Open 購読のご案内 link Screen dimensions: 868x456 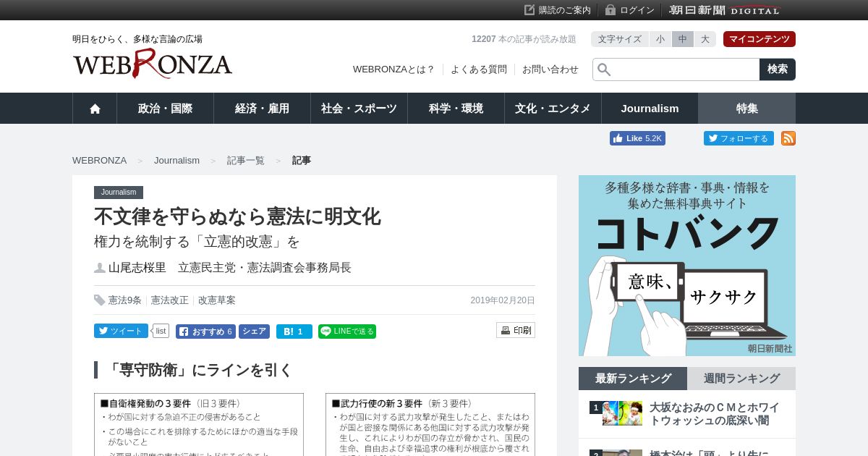click(x=558, y=10)
